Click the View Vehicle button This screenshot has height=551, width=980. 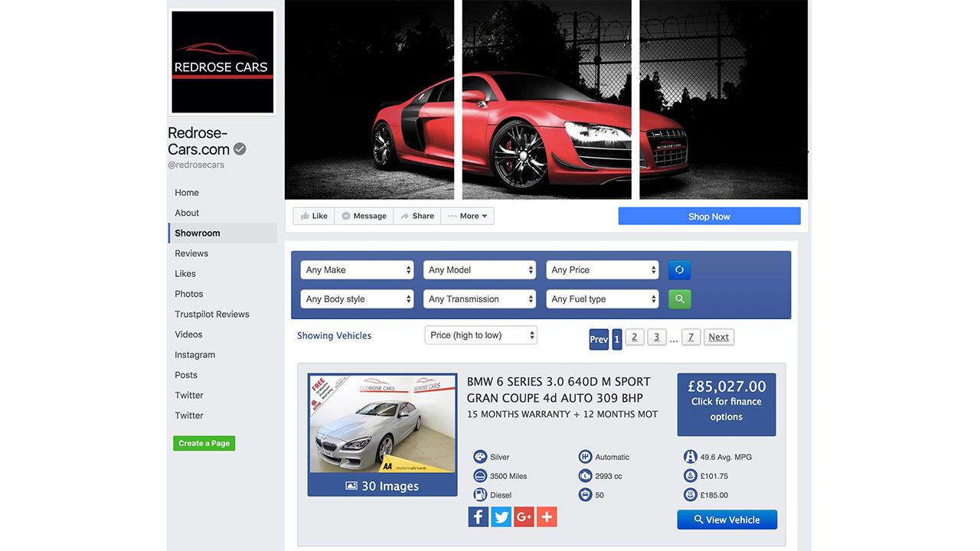tap(727, 520)
